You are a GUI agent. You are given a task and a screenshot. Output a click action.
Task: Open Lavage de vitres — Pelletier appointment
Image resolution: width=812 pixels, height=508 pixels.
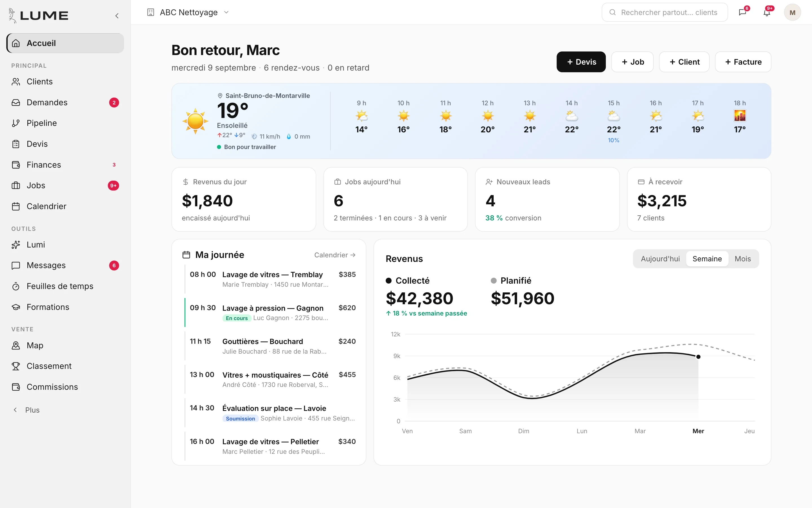[x=270, y=446]
